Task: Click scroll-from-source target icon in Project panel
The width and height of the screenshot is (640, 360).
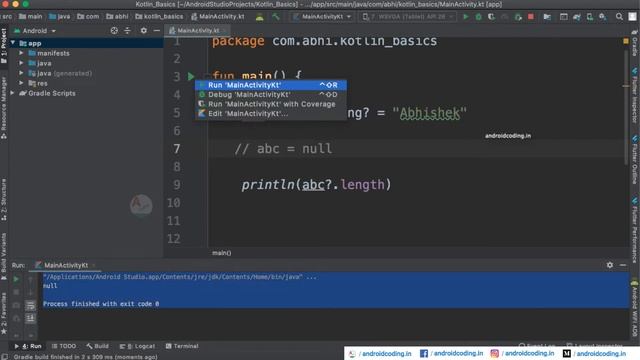Action: pyautogui.click(x=114, y=31)
